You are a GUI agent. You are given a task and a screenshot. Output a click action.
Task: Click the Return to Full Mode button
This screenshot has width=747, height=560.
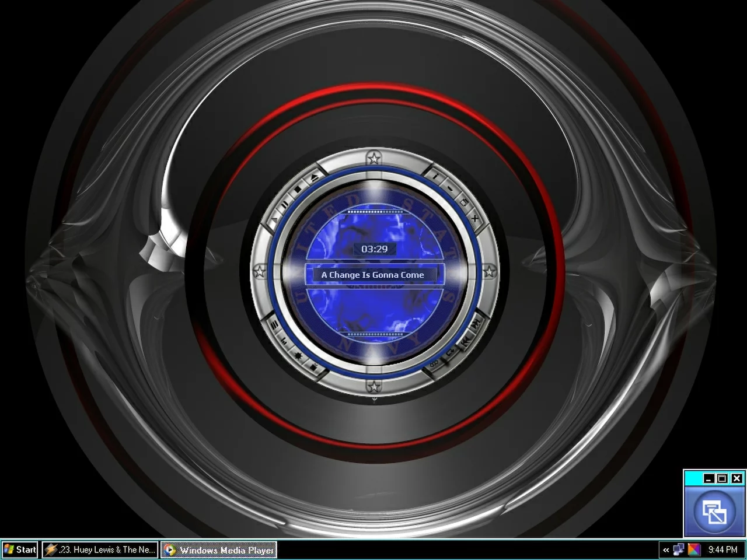[714, 512]
